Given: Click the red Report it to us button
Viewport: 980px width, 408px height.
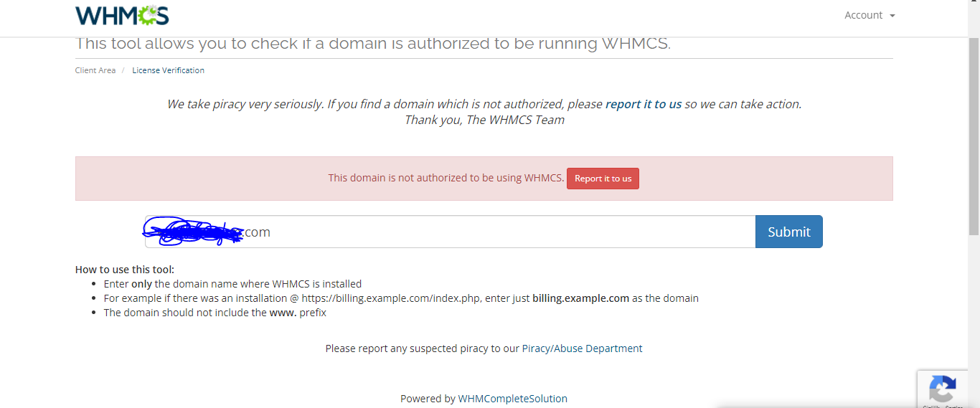Looking at the screenshot, I should pyautogui.click(x=603, y=179).
